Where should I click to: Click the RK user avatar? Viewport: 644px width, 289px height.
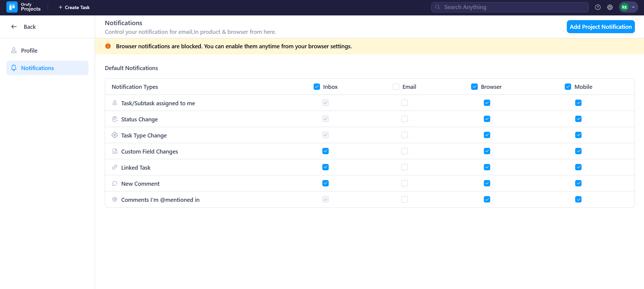(624, 7)
